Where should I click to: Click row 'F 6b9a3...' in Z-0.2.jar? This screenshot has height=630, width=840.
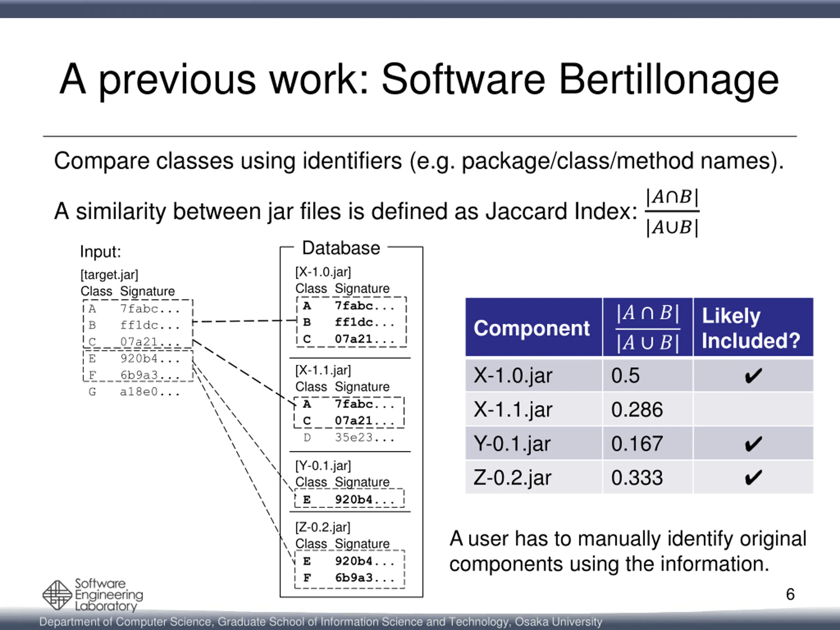pos(349,577)
